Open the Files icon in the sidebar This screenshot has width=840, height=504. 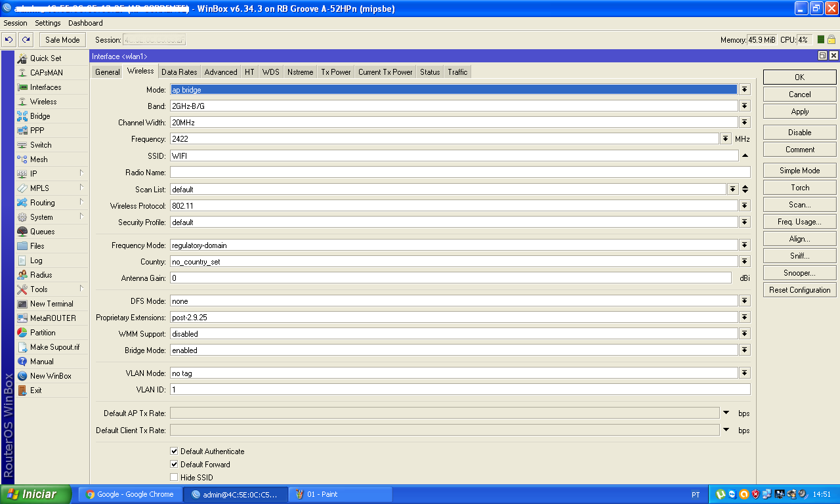pyautogui.click(x=23, y=246)
